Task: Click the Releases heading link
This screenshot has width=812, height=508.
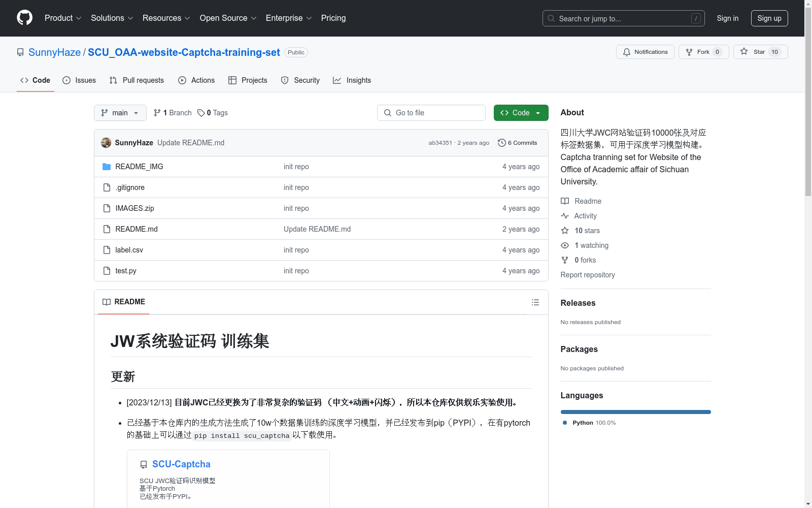Action: coord(578,303)
